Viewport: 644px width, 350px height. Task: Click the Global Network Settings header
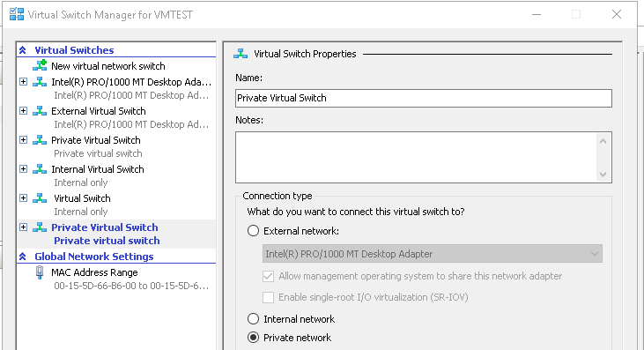pos(93,257)
